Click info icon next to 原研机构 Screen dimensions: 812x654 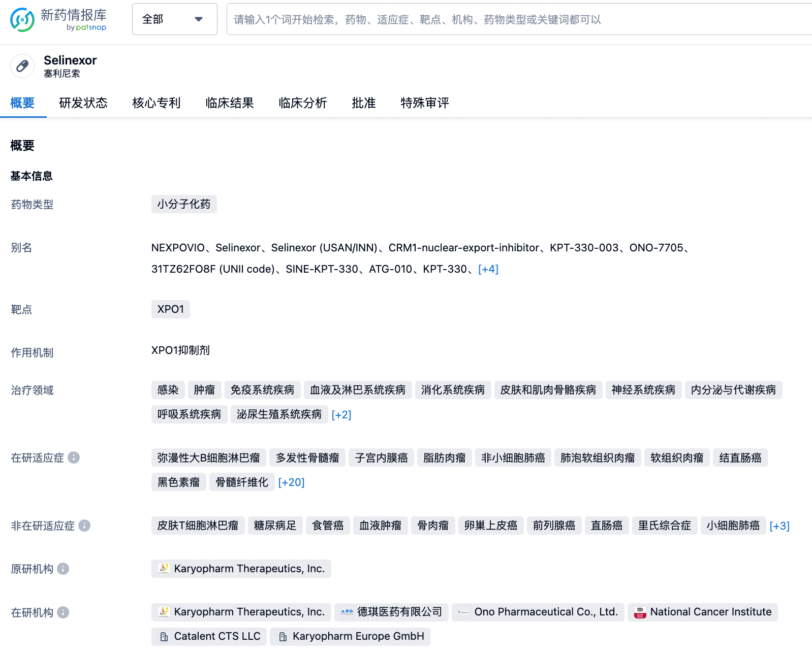pyautogui.click(x=63, y=569)
